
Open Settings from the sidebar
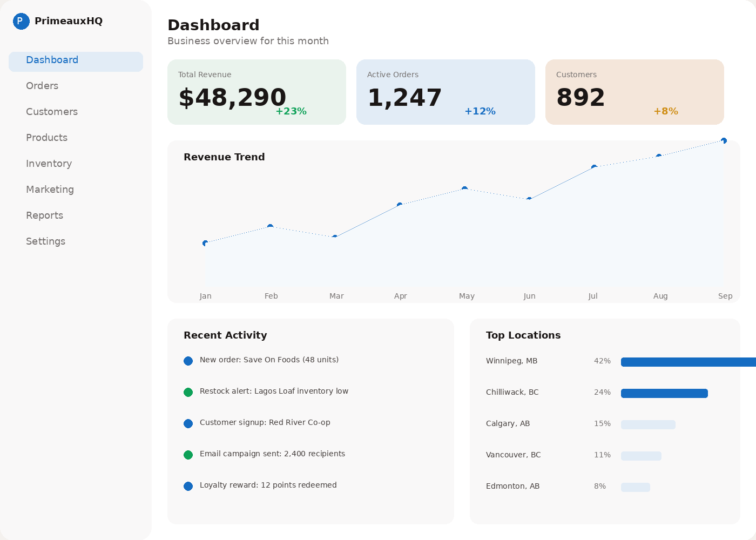(x=45, y=241)
